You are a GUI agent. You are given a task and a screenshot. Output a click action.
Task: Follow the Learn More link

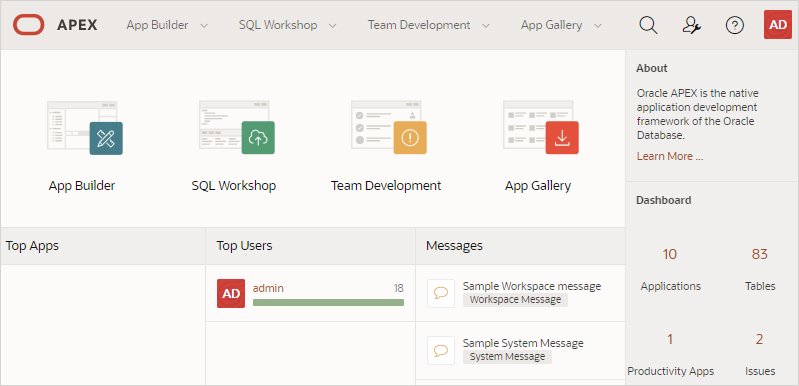pos(670,156)
